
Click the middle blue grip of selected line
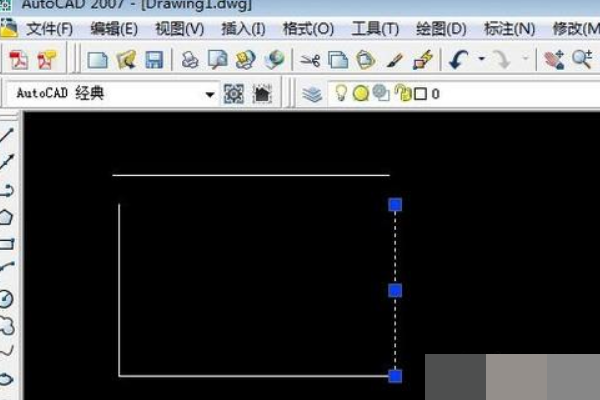pyautogui.click(x=395, y=291)
